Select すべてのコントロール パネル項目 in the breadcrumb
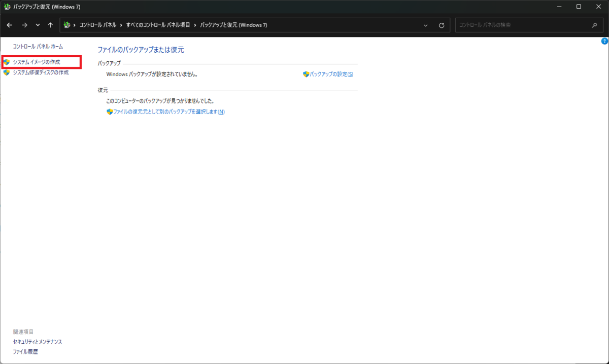Screen dimensions: 609x364 click(158, 25)
